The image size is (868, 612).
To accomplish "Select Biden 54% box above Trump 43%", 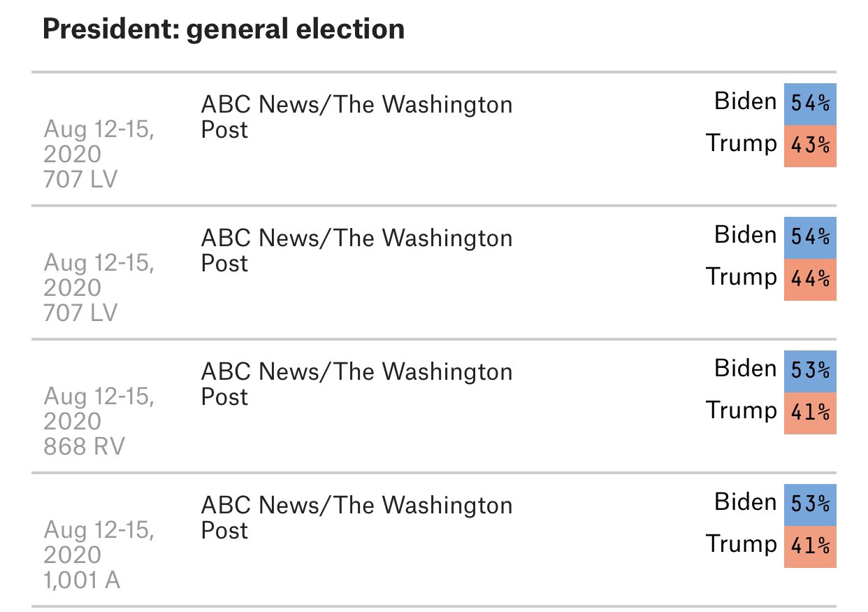I will (810, 104).
